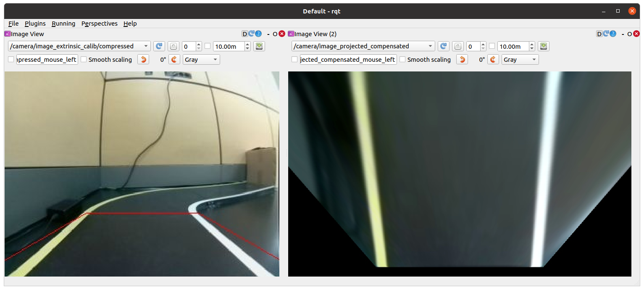
Task: Toggle mouse_left publish checkbox in left view
Action: 11,60
